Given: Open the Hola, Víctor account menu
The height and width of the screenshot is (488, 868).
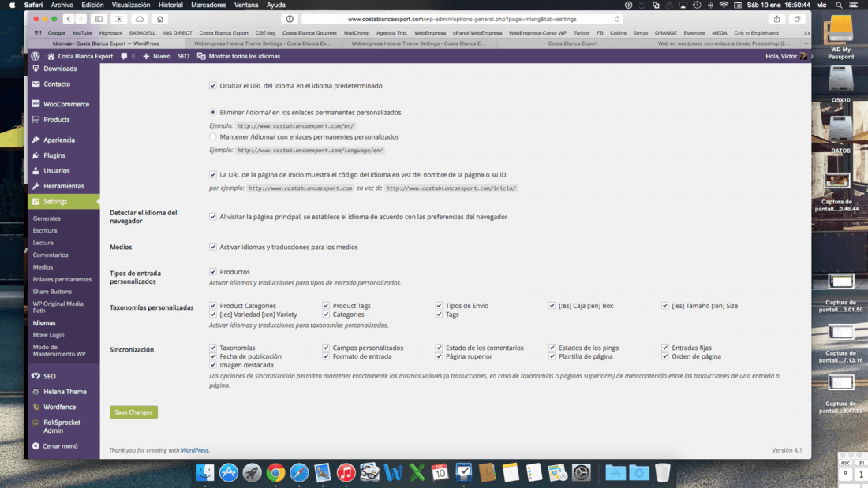Looking at the screenshot, I should (x=786, y=56).
